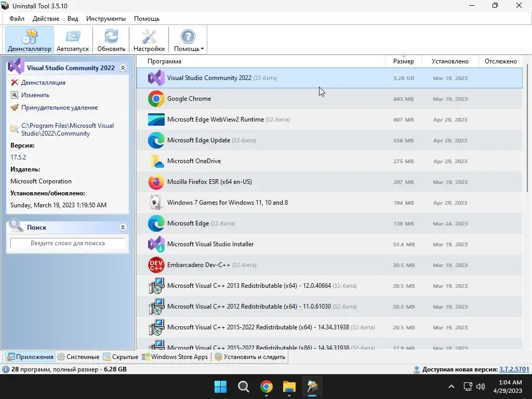Click the Google Chrome program name

click(x=189, y=99)
